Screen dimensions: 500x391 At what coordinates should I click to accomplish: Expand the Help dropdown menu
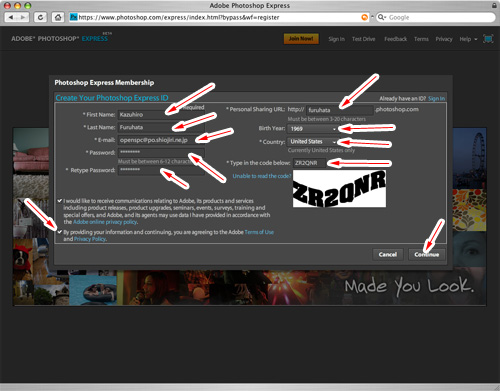pyautogui.click(x=468, y=39)
